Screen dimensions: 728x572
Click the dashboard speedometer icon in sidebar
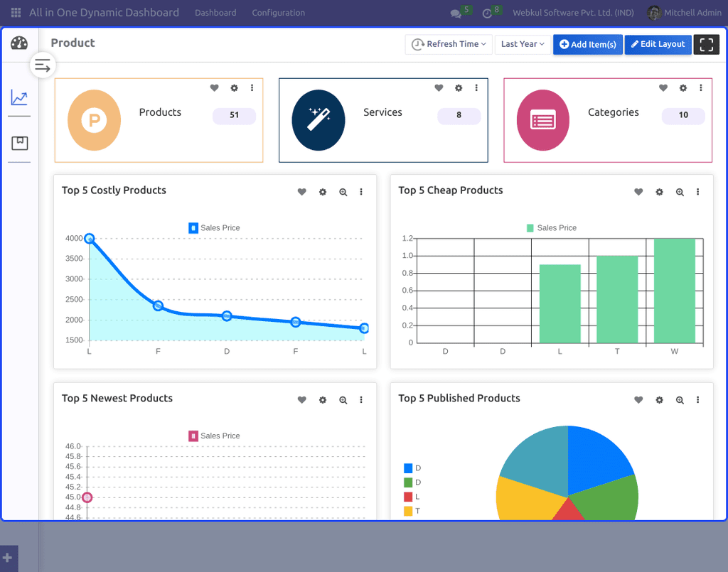click(x=19, y=43)
